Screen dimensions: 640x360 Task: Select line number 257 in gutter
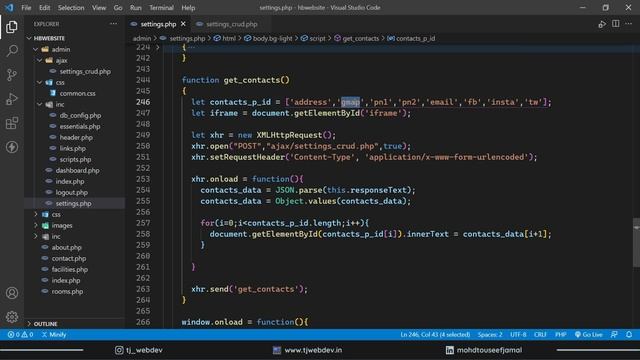pyautogui.click(x=143, y=223)
